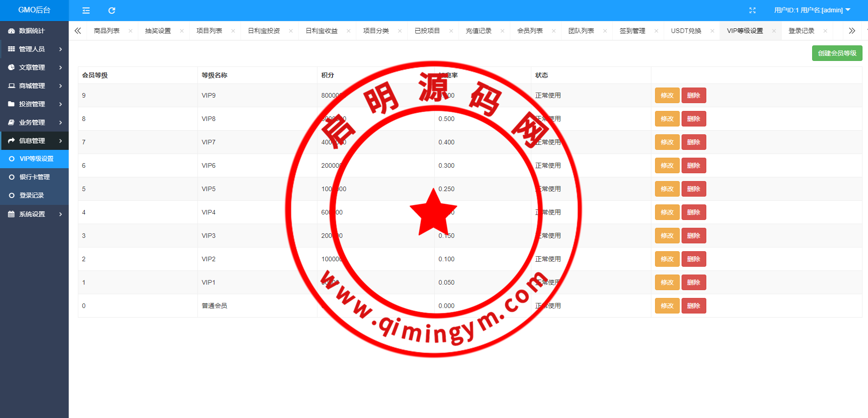The height and width of the screenshot is (418, 868).
Task: Switch to the 签到管理 tab
Action: point(632,31)
